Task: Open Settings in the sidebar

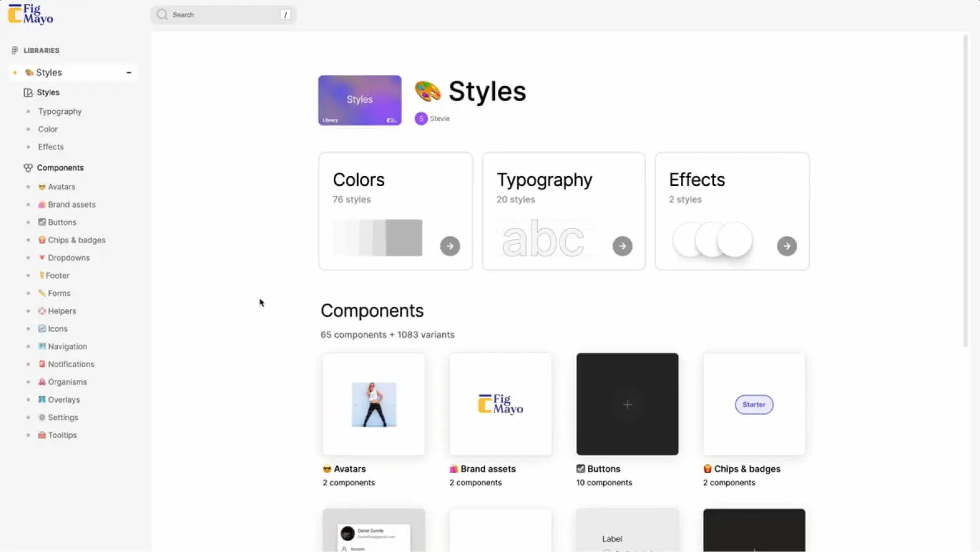Action: pos(58,418)
